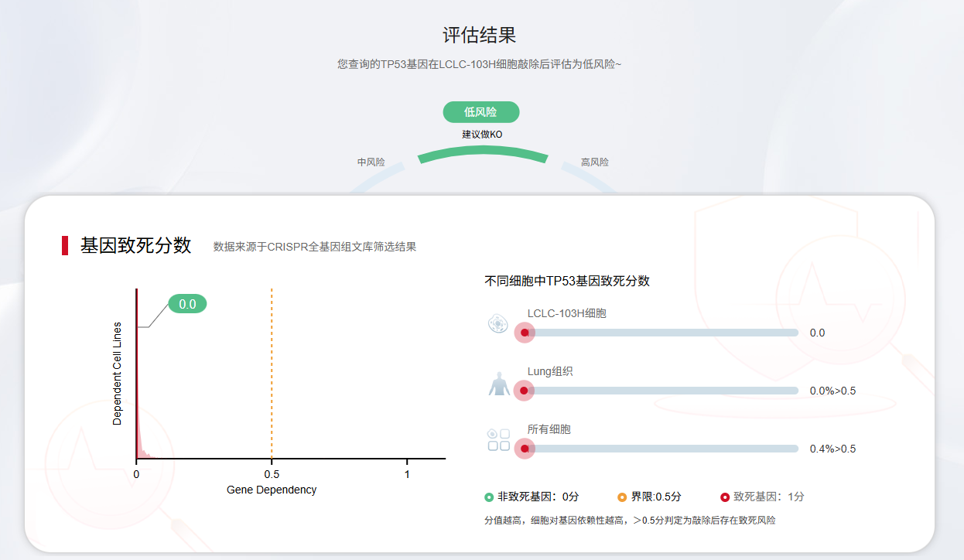Click the red 致死基因 legend dot
Image resolution: width=964 pixels, height=560 pixels.
725,497
